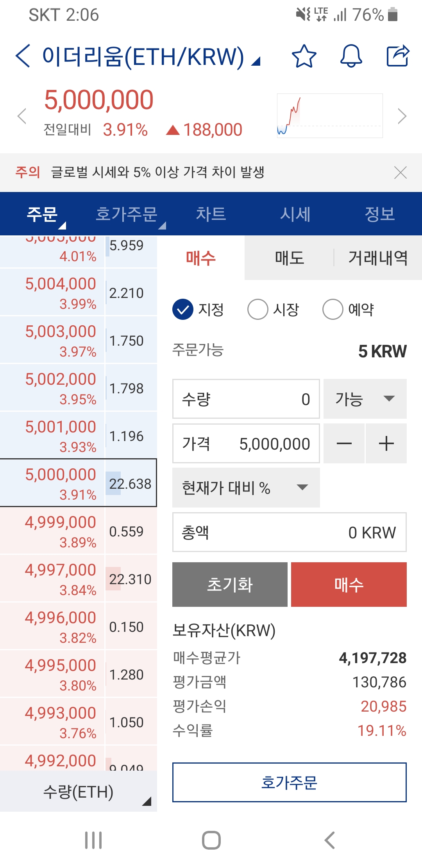This screenshot has height=868, width=422.
Task: Go to previous coin with left chevron
Action: pyautogui.click(x=22, y=116)
